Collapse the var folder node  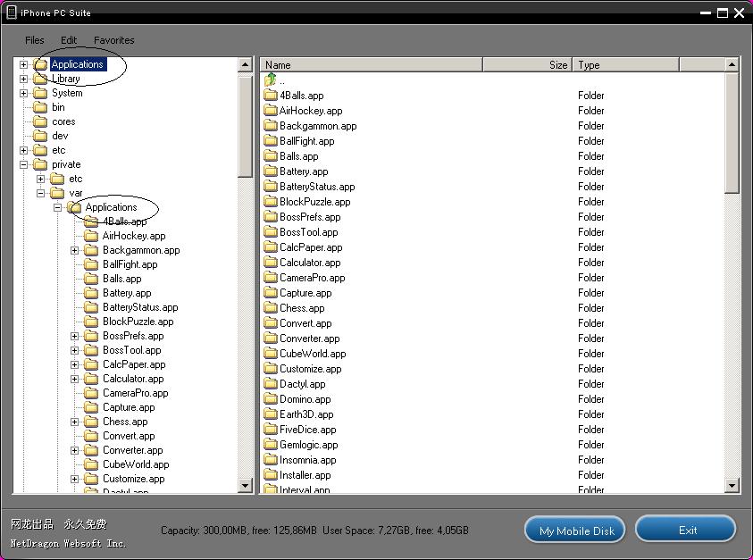40,193
